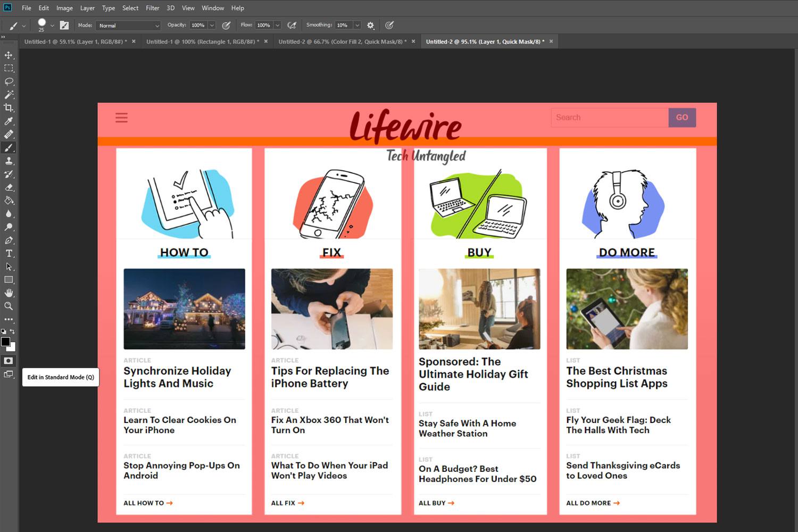Select the Crop tool
Image resolution: width=798 pixels, height=532 pixels.
[x=9, y=108]
